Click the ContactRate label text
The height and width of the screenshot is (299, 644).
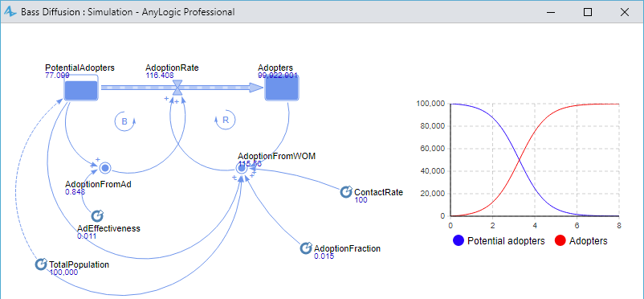coord(379,192)
